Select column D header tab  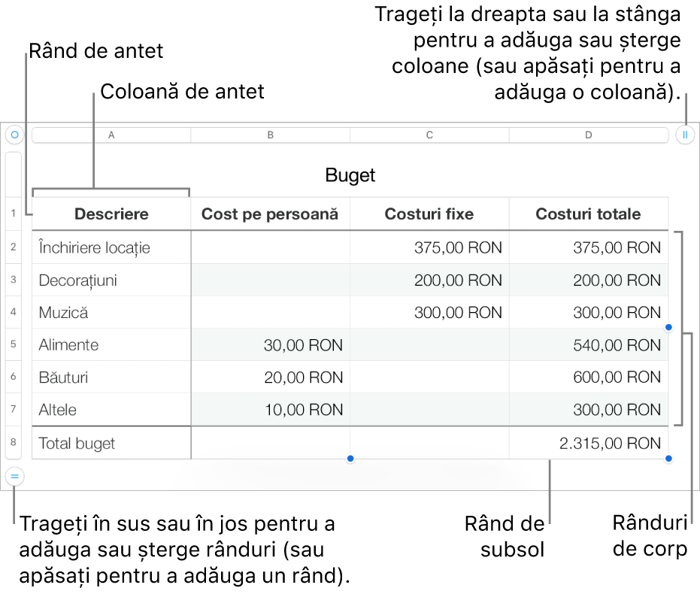point(589,135)
